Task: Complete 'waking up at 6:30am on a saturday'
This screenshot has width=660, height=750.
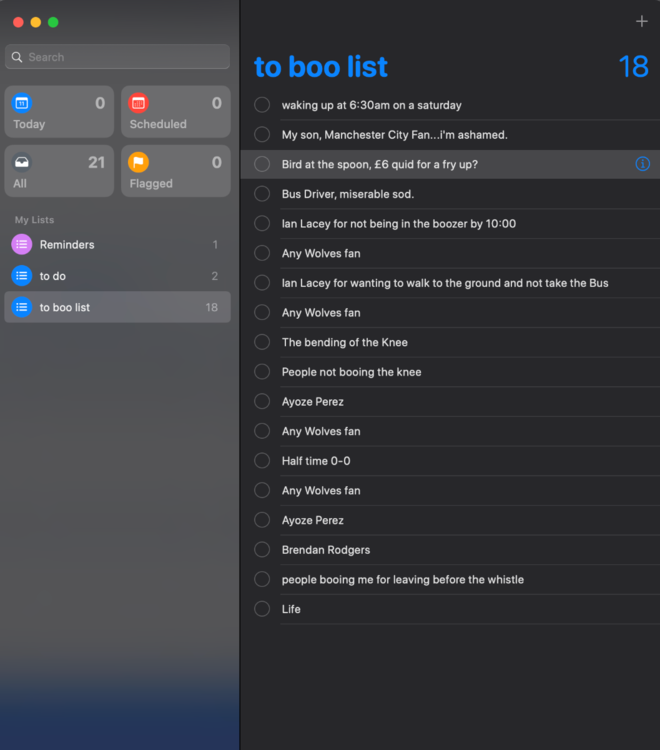Action: click(x=262, y=105)
